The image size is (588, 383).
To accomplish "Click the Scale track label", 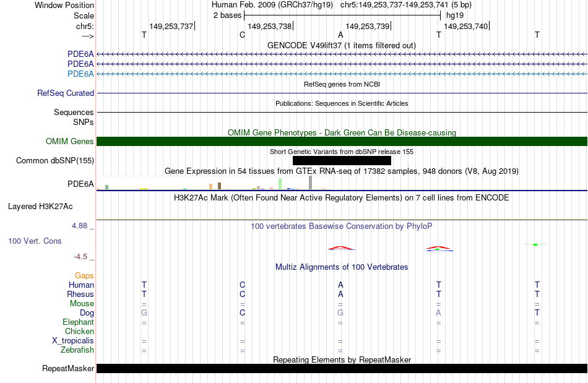I will tap(84, 15).
